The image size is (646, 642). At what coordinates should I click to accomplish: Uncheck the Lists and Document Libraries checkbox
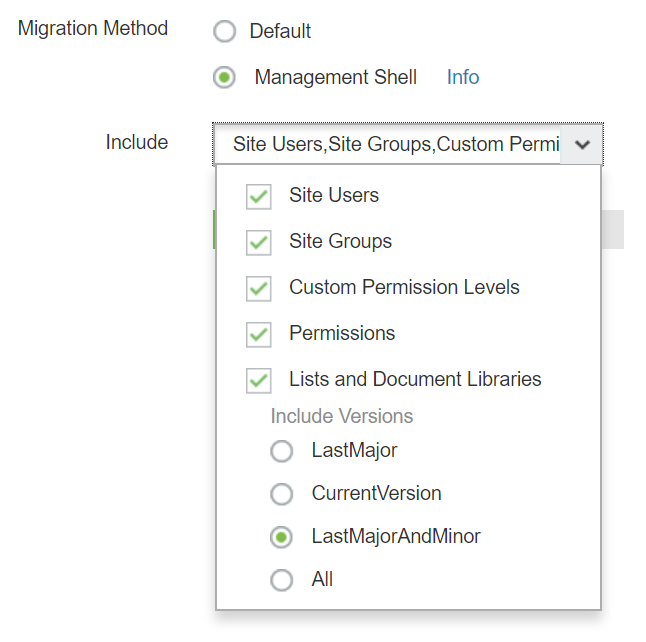pos(259,380)
